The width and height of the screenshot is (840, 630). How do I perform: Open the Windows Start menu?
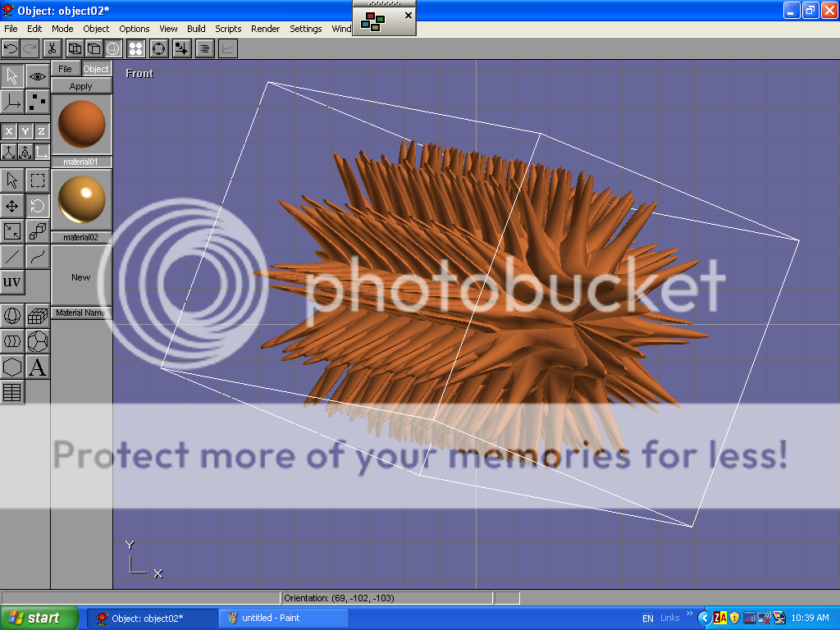pos(39,618)
